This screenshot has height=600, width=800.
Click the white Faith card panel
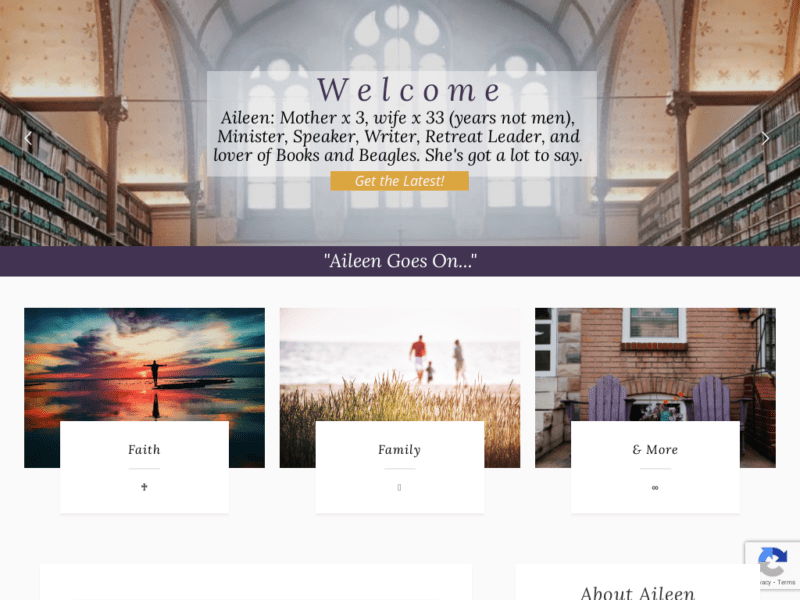coord(144,467)
